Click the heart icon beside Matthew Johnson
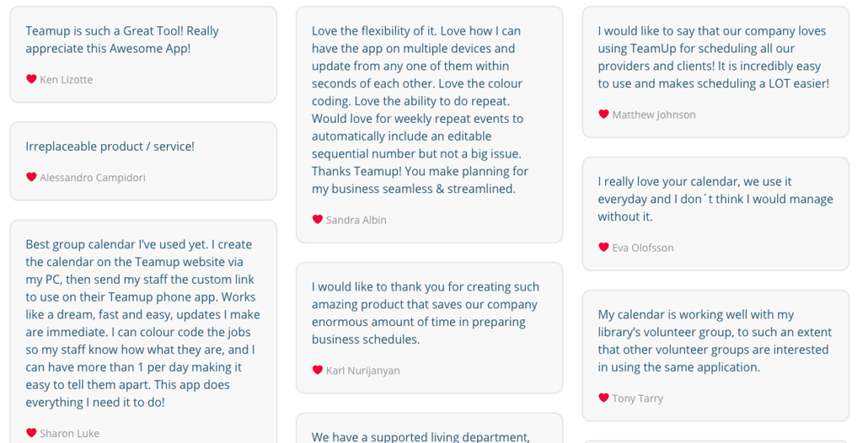Viewport: 868px width, 443px height. pos(604,114)
